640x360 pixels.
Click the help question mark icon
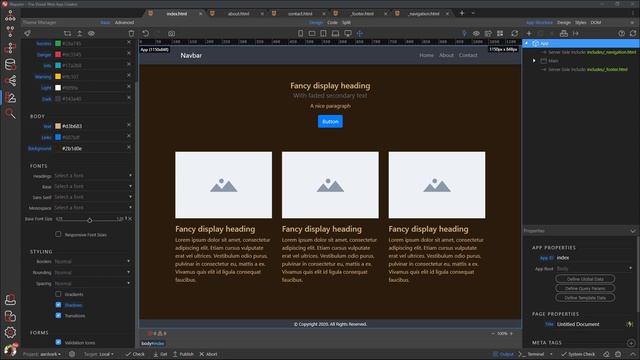(x=621, y=33)
